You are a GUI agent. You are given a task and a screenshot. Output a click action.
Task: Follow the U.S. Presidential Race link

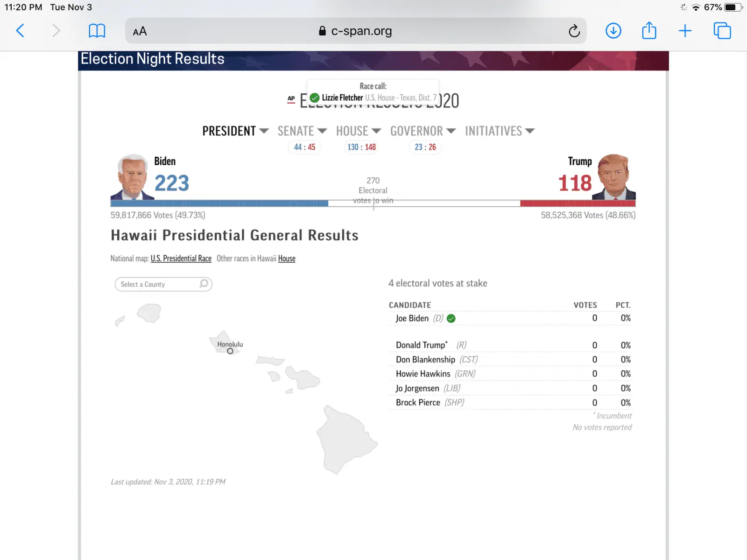[x=181, y=259]
